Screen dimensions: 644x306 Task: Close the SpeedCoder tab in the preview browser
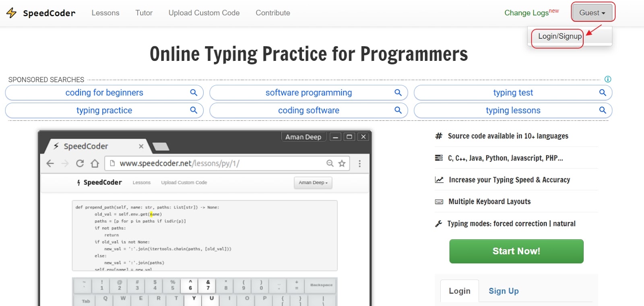[x=141, y=146]
